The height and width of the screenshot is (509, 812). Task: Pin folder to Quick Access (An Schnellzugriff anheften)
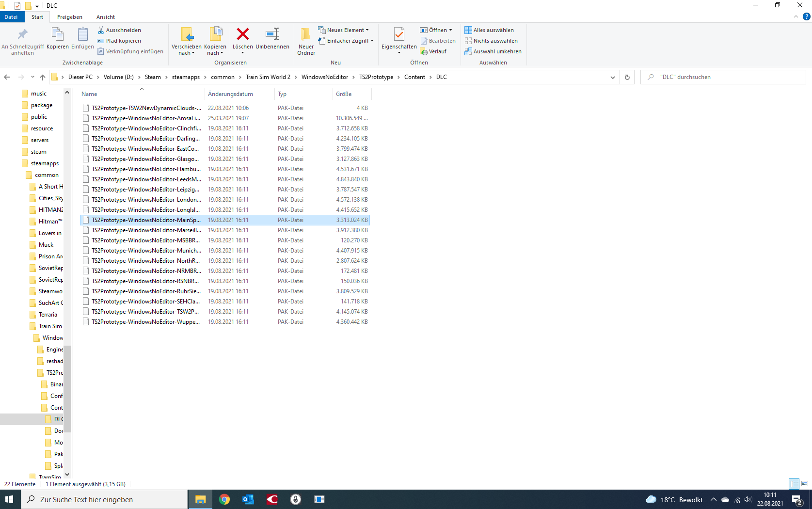(22, 42)
